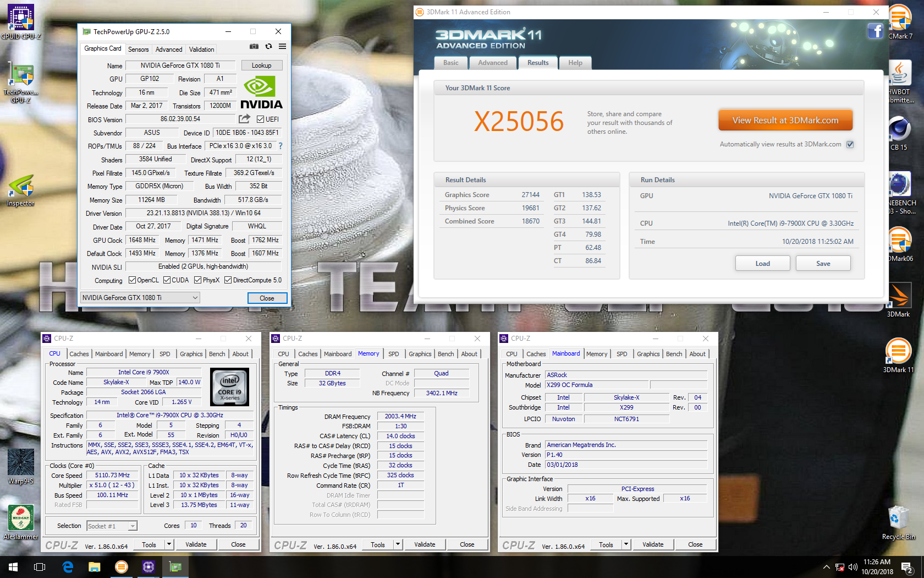
Task: Click the Load button in Run Details
Action: pos(763,264)
